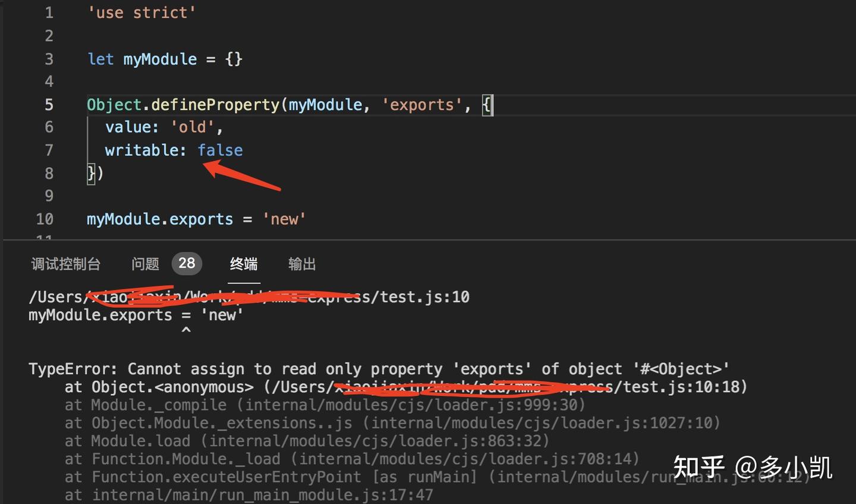Open the 问题 (Problems) panel tab

pyautogui.click(x=145, y=264)
